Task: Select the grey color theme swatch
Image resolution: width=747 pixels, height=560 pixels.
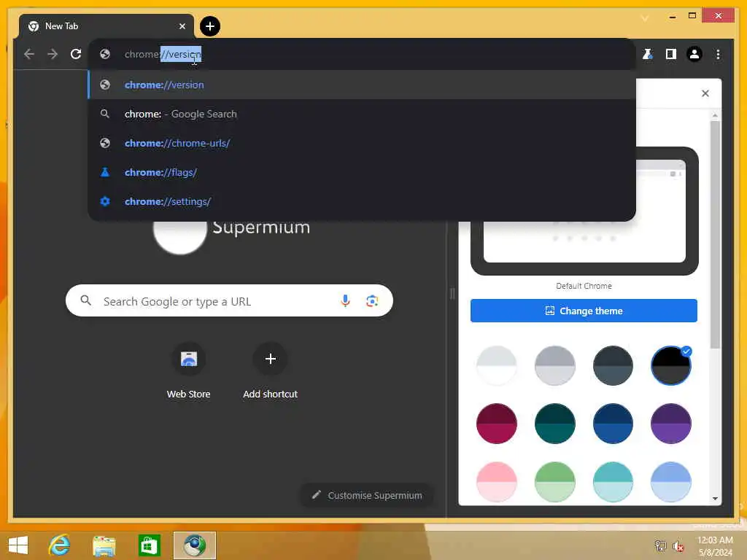Action: 555,366
